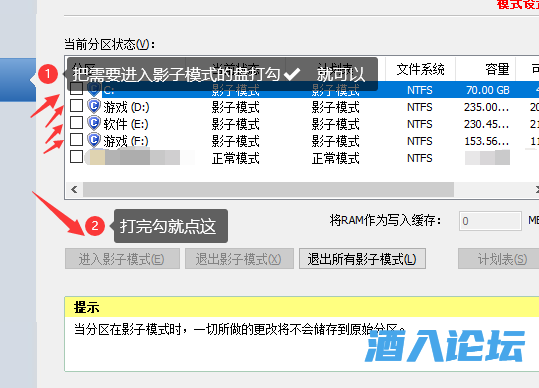Select the 软件 (E:) partition name
Image resolution: width=539 pixels, height=388 pixels.
[x=126, y=124]
